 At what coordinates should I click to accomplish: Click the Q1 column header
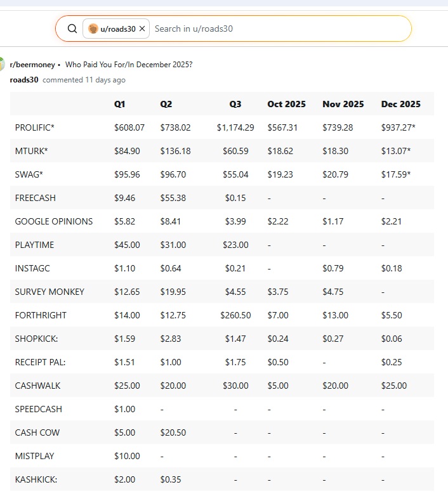click(x=120, y=104)
